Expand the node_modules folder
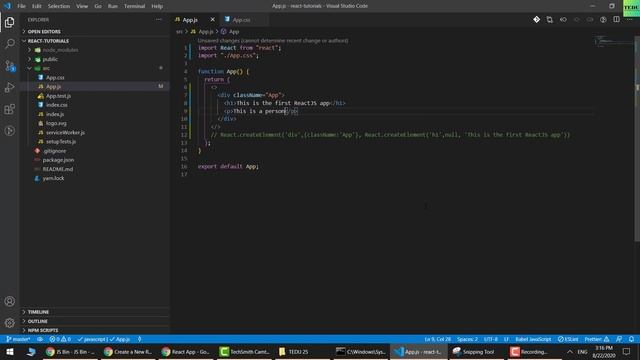 point(95,50)
